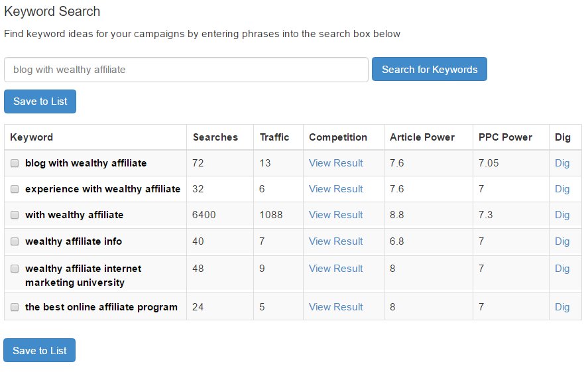Screen dimensions: 588x384
Task: Click keyword text 'wealthy affiliate info'
Action: pyautogui.click(x=74, y=241)
